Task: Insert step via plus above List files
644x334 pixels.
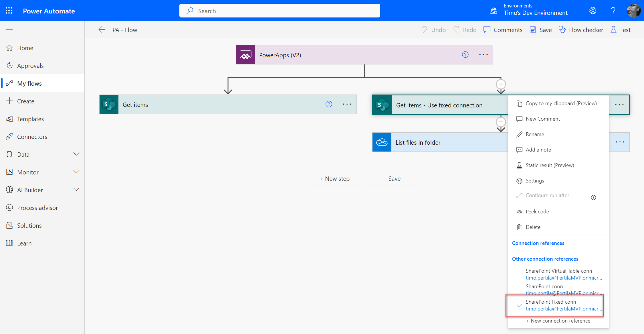Action: click(x=501, y=122)
